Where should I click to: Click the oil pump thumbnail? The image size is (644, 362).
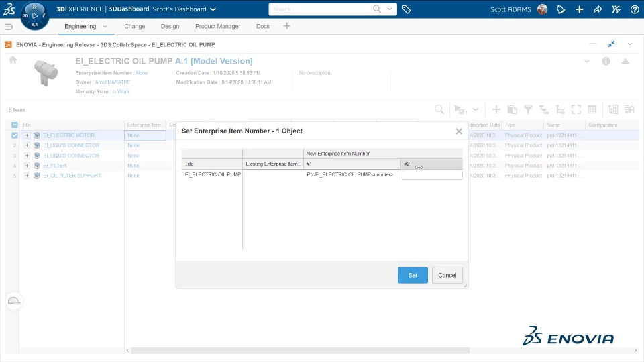tap(46, 72)
